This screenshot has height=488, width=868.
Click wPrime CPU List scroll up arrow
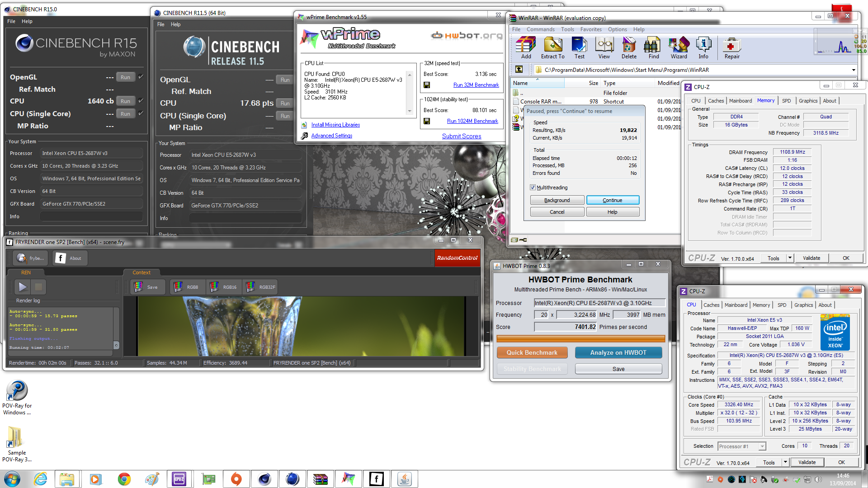coord(410,75)
